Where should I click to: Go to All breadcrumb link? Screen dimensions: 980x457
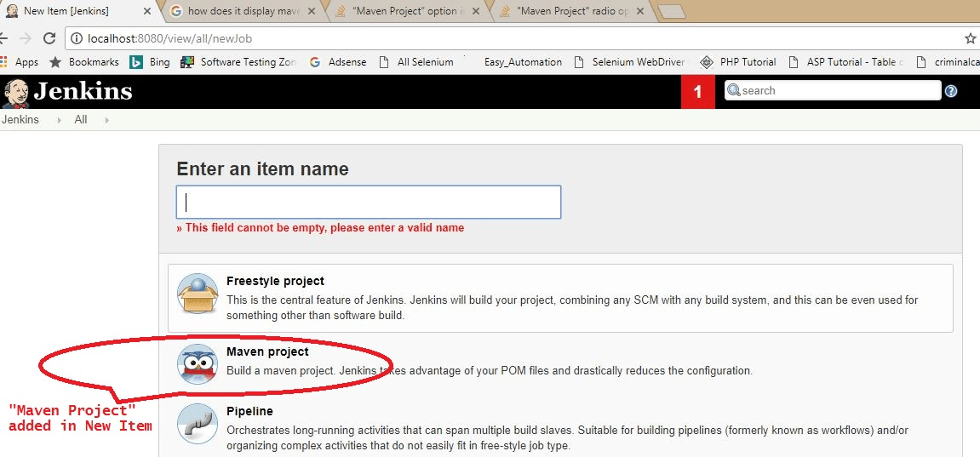tap(81, 120)
